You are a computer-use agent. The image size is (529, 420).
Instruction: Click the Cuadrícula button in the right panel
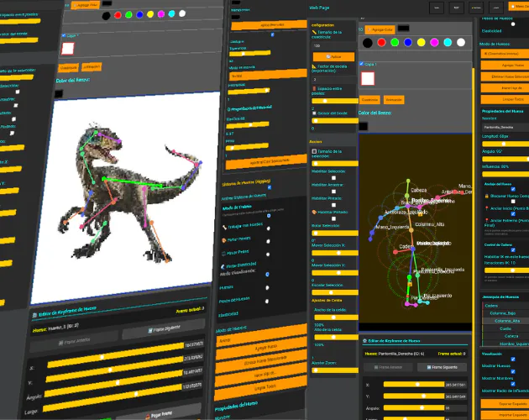click(369, 100)
